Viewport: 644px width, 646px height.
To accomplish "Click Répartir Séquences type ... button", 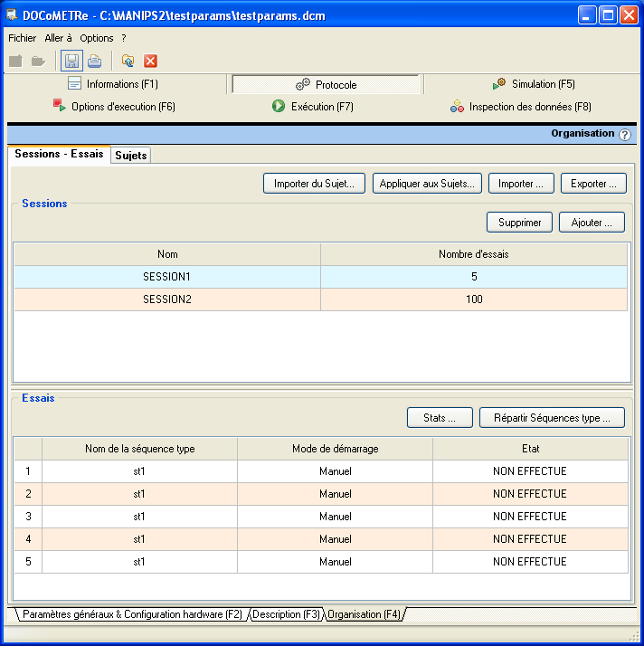I will (x=552, y=418).
